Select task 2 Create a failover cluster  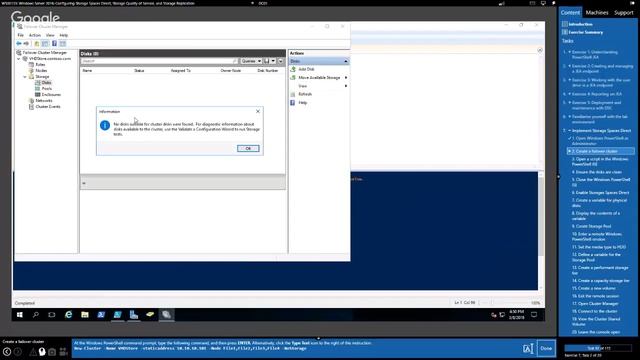coord(600,151)
